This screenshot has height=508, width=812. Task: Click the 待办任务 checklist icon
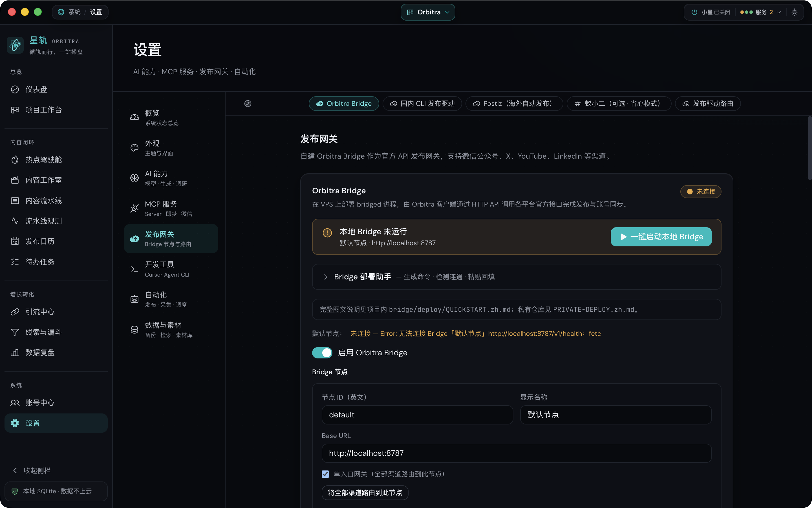[15, 262]
